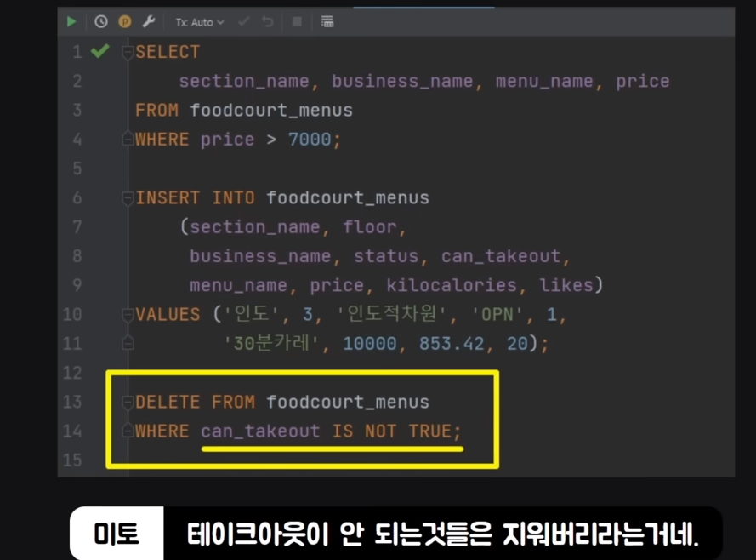Click business_name on line 2
Screen dimensions: 756x560
coord(402,81)
